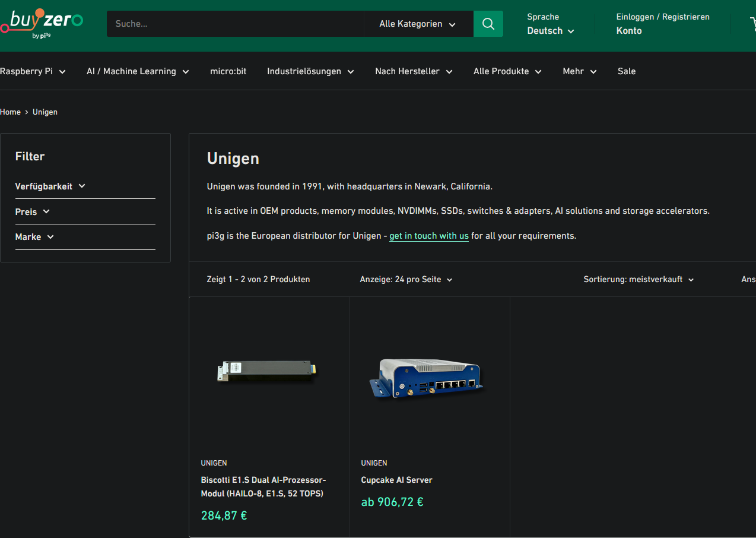
Task: Open the shopping cart icon
Action: coord(752,24)
